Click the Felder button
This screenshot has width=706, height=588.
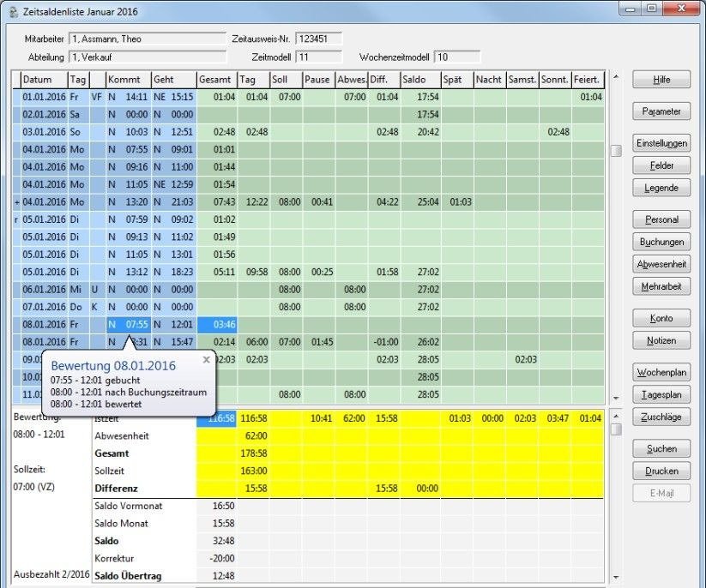point(661,165)
